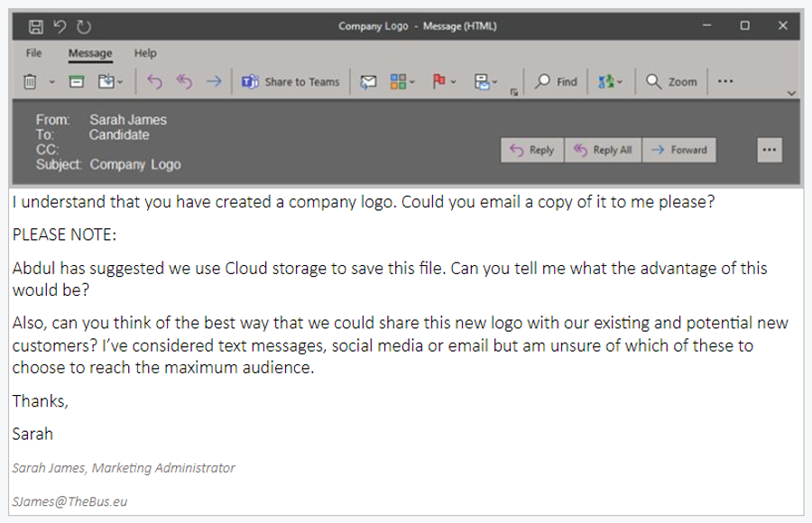The height and width of the screenshot is (523, 812).
Task: Select the Message tab
Action: (90, 53)
